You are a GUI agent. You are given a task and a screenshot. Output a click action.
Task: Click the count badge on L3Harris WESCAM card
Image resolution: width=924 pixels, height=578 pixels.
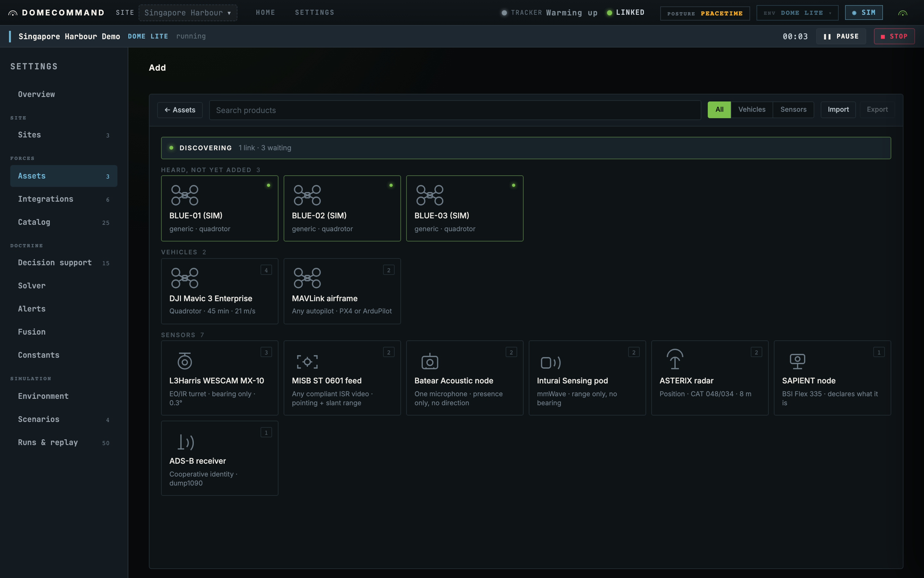[266, 352]
